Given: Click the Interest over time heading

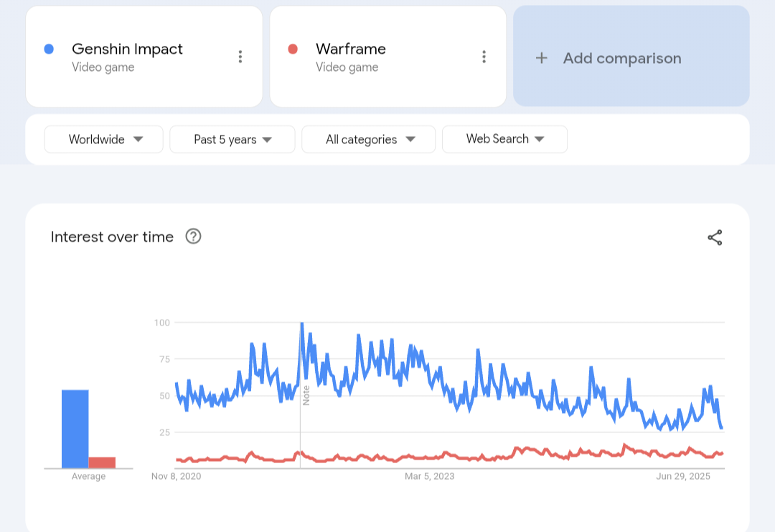Looking at the screenshot, I should (112, 237).
